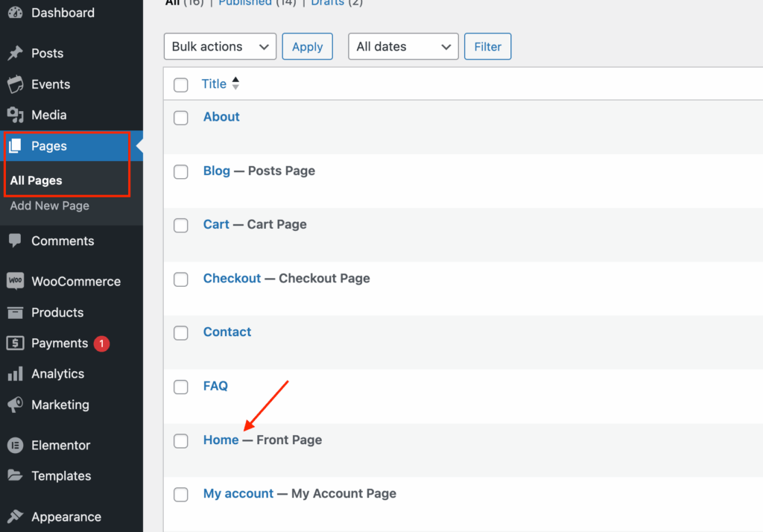Click the Posts pushpin icon
Viewport: 763px width, 532px height.
[15, 53]
